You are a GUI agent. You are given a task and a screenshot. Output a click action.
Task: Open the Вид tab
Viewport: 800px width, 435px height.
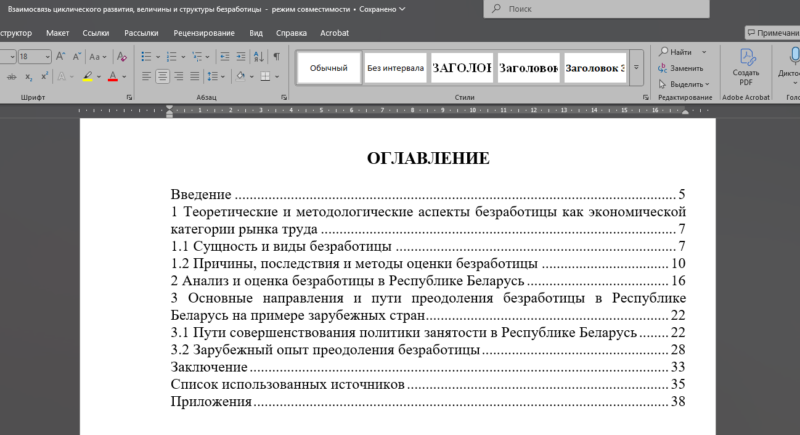(x=256, y=33)
